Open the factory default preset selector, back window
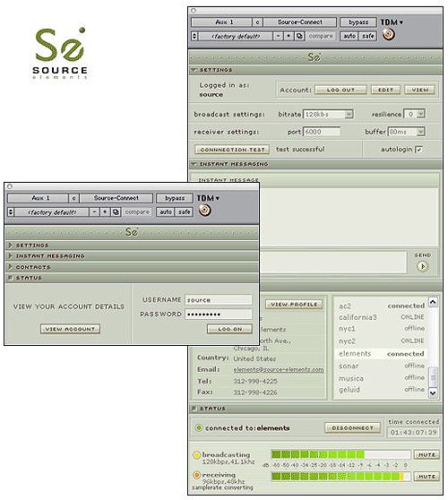Image resolution: width=448 pixels, height=500 pixels. tap(236, 36)
